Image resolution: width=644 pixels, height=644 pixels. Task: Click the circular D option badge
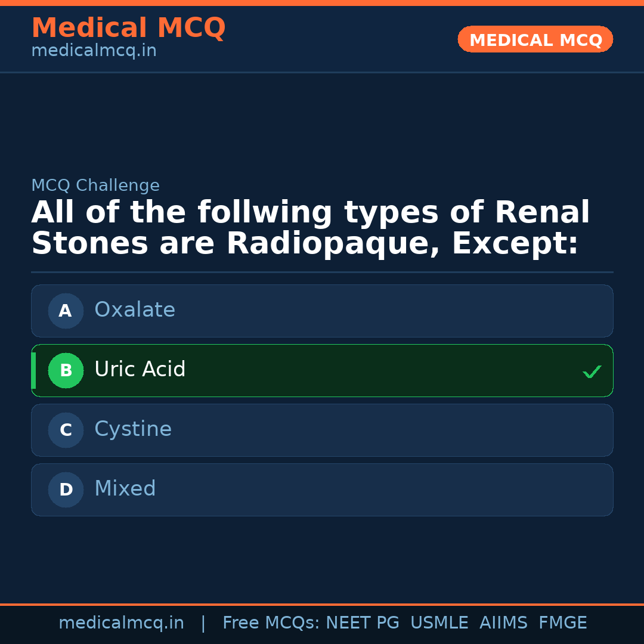pyautogui.click(x=66, y=490)
